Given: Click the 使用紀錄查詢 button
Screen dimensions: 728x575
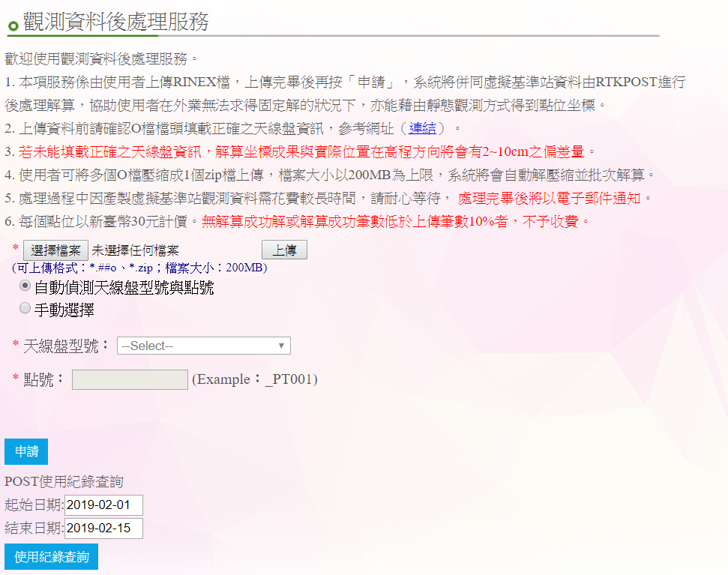Looking at the screenshot, I should pyautogui.click(x=52, y=556).
